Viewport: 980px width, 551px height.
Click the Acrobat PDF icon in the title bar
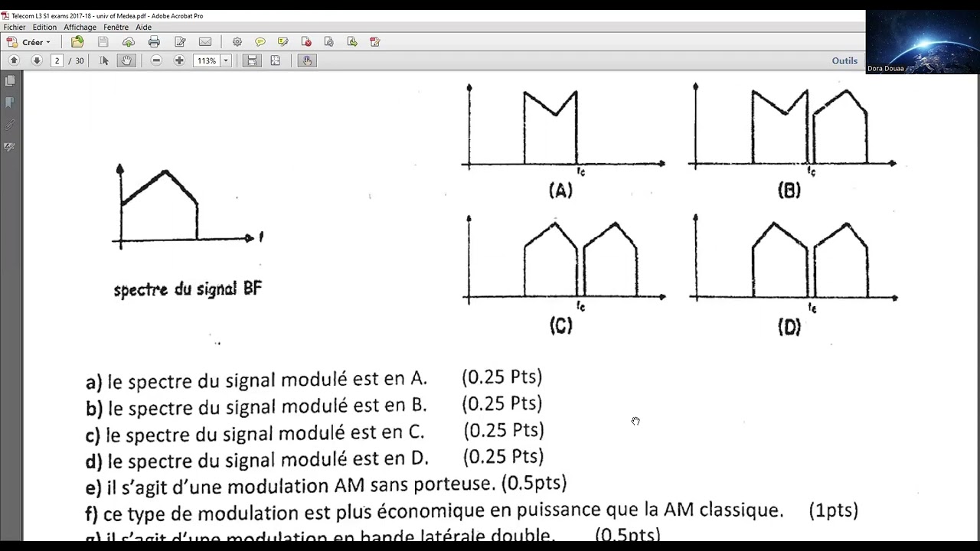pos(5,15)
